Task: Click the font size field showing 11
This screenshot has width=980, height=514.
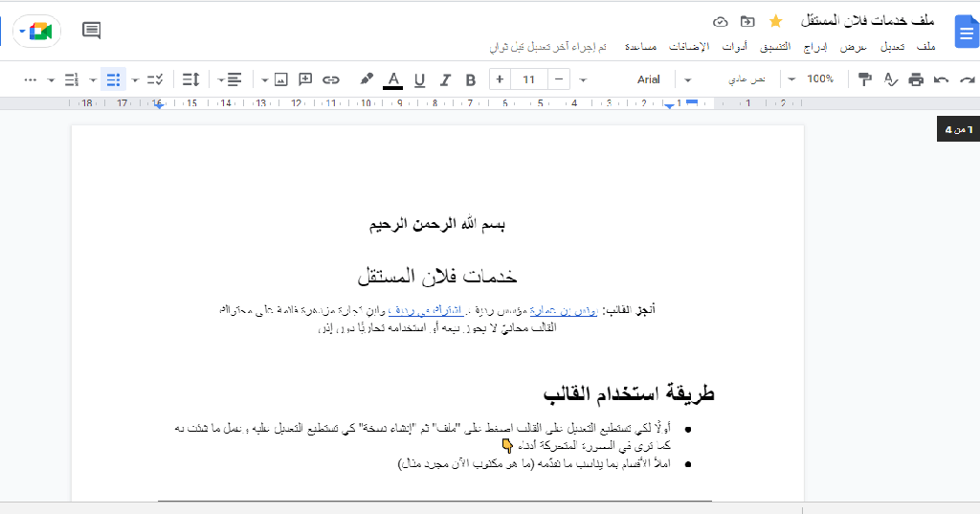Action: point(528,79)
